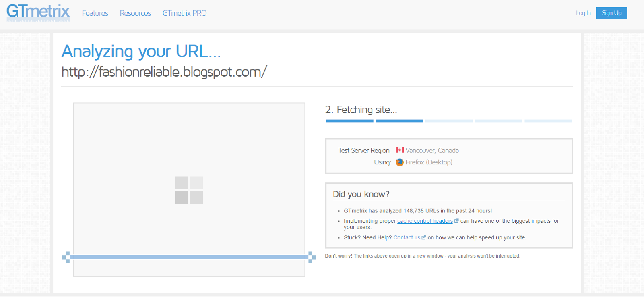This screenshot has height=297, width=644.
Task: Click the last unfilled progress step segment
Action: (548, 121)
